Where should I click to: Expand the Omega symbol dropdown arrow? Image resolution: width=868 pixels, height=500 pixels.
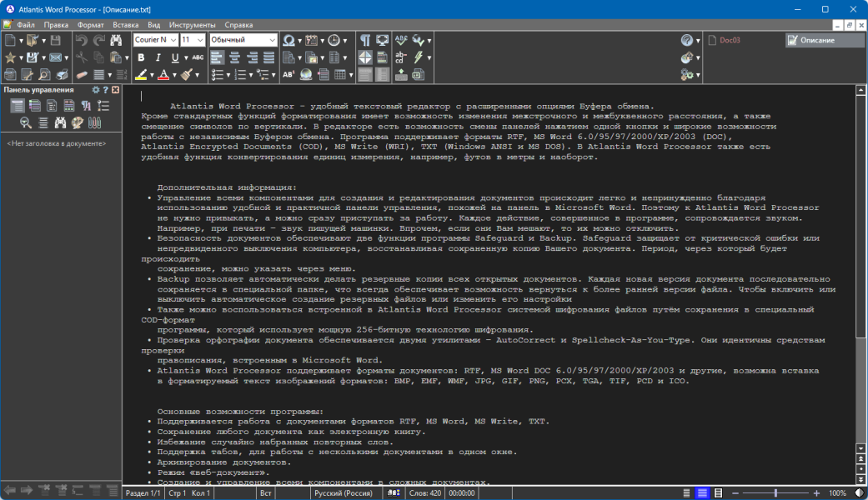click(x=299, y=40)
